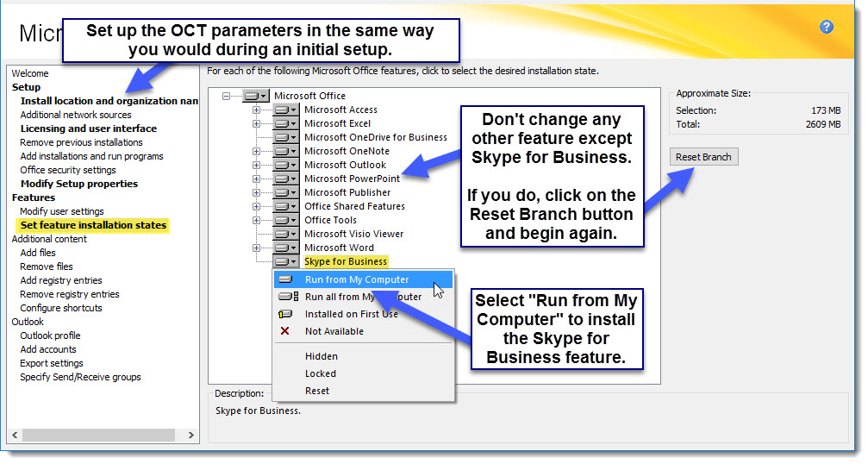This screenshot has width=868, height=464.
Task: Open install state dropdown for Microsoft Access
Action: (285, 110)
